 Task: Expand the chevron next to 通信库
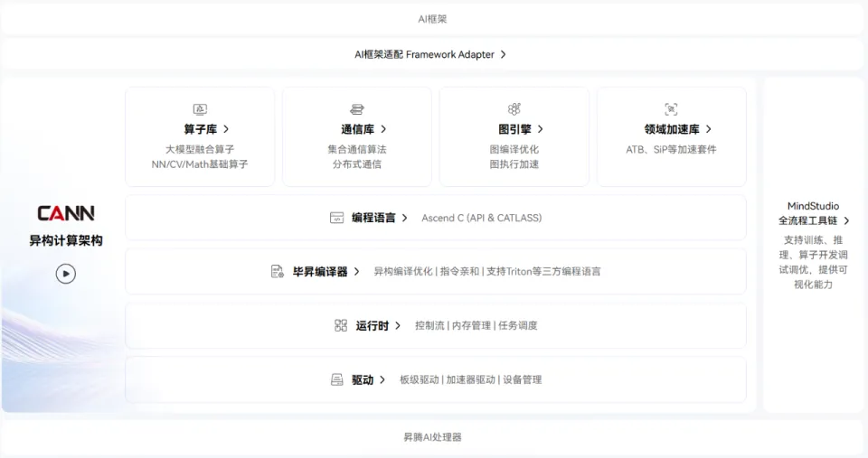383,129
